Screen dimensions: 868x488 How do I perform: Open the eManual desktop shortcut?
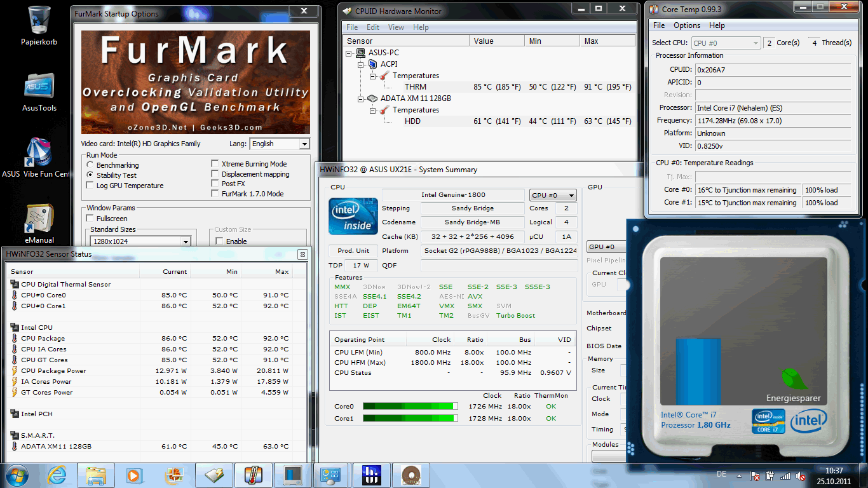39,223
